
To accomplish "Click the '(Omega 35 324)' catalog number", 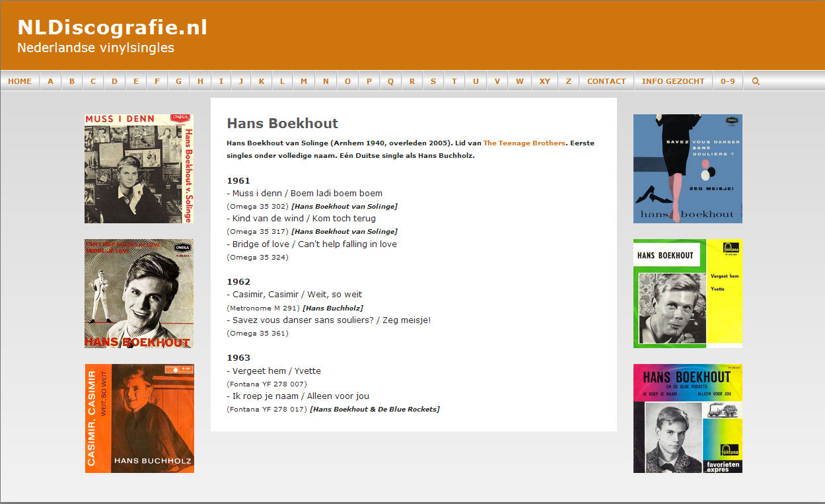I will tap(258, 258).
